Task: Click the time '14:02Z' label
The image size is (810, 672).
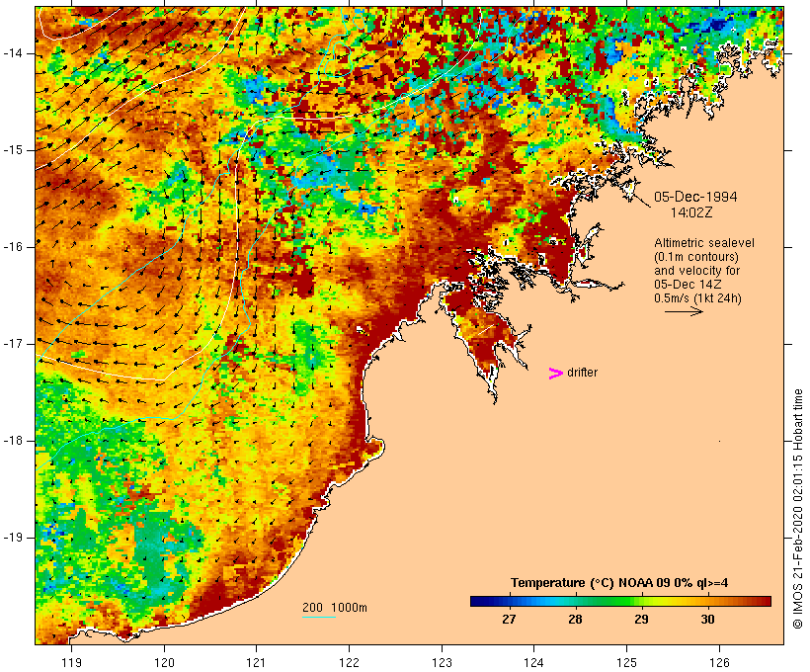Action: click(691, 212)
